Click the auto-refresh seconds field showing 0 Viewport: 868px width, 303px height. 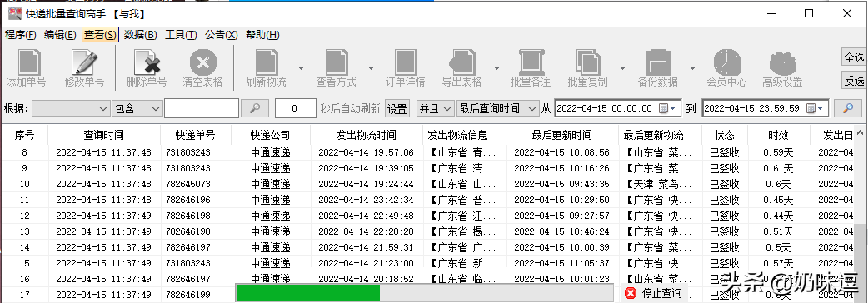296,108
